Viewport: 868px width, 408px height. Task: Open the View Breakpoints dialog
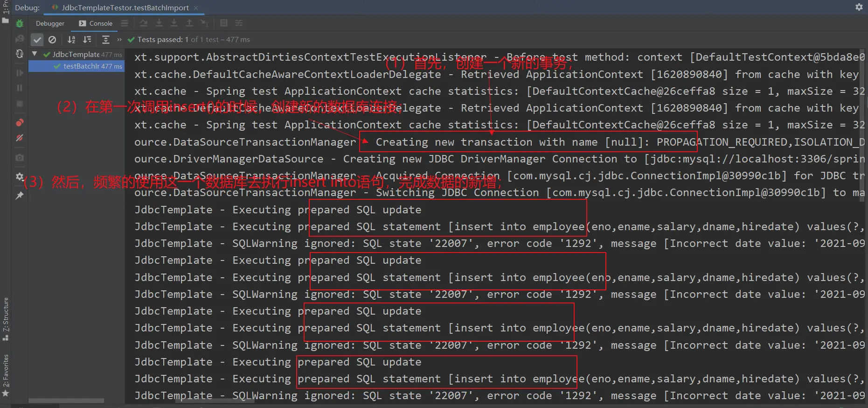coord(20,122)
